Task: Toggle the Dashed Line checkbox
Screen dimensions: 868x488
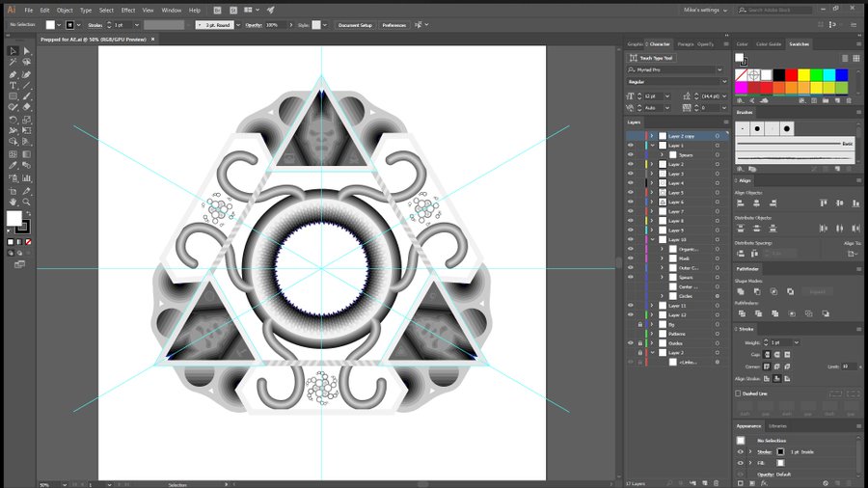Action: click(x=740, y=393)
